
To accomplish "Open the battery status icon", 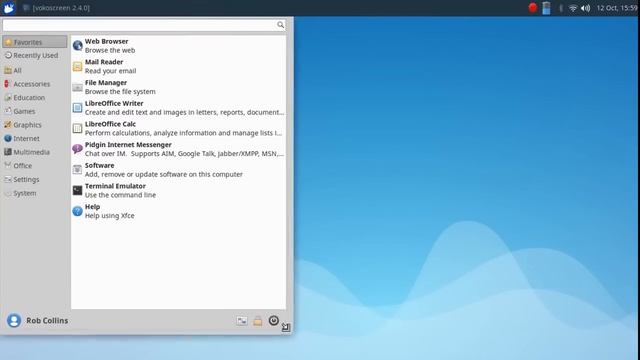I will click(546, 8).
